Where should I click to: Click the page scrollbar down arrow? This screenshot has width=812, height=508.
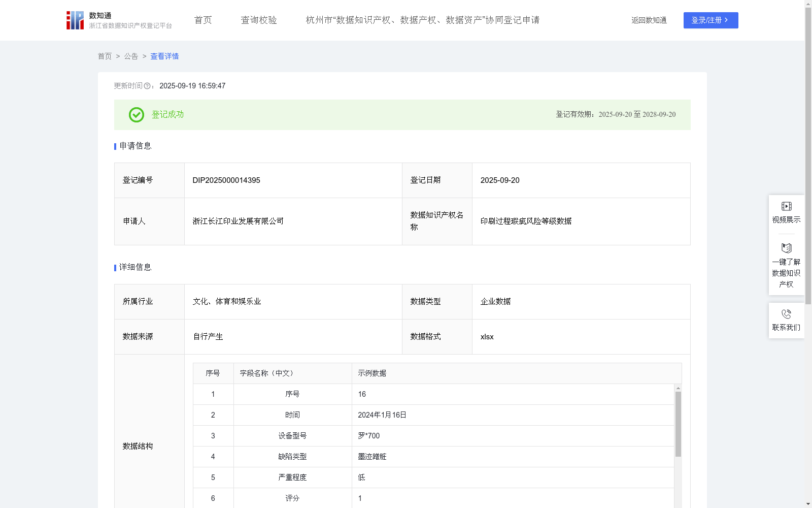808,504
